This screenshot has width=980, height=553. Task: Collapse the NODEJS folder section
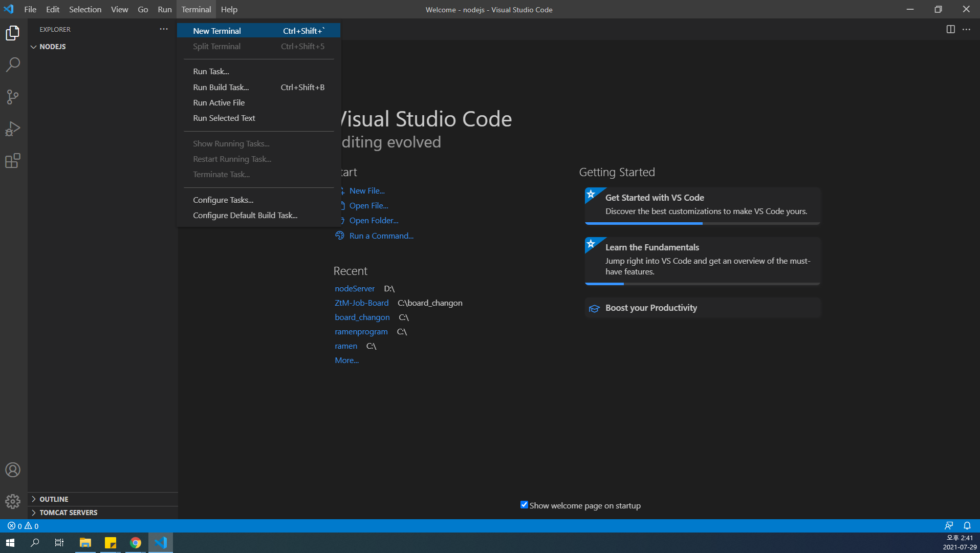point(103,47)
